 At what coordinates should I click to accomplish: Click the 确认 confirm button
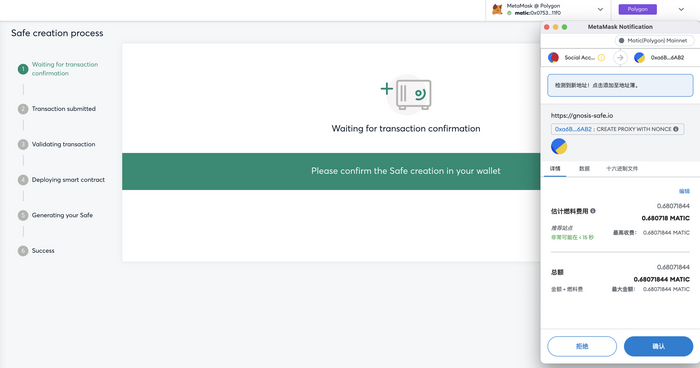658,346
